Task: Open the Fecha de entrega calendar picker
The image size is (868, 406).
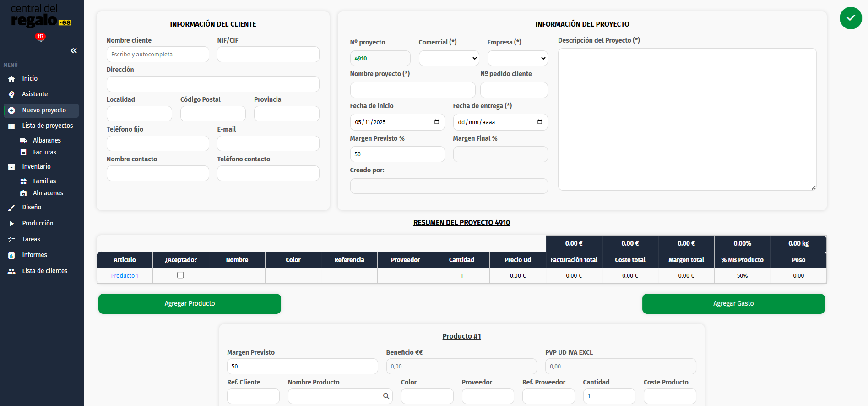Action: pyautogui.click(x=539, y=122)
